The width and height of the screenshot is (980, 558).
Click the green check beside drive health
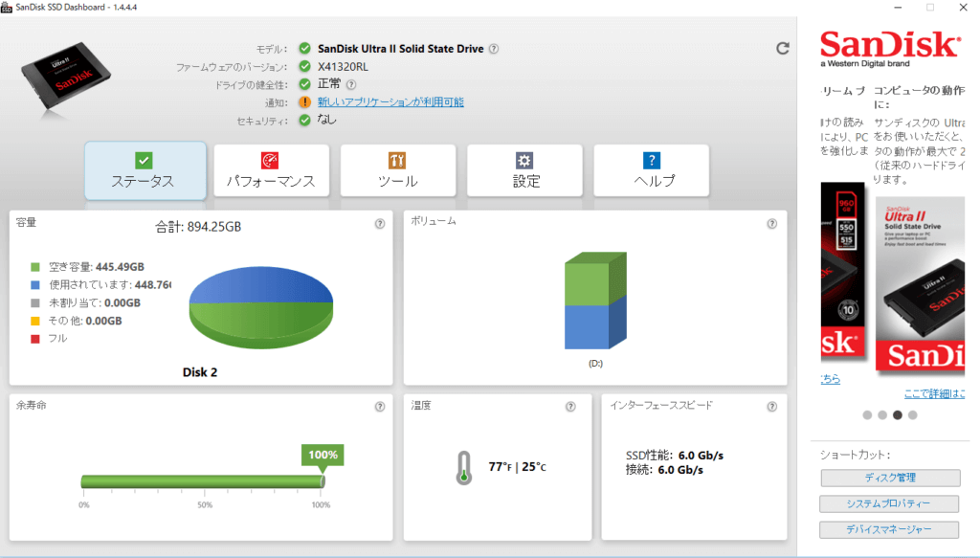[304, 83]
